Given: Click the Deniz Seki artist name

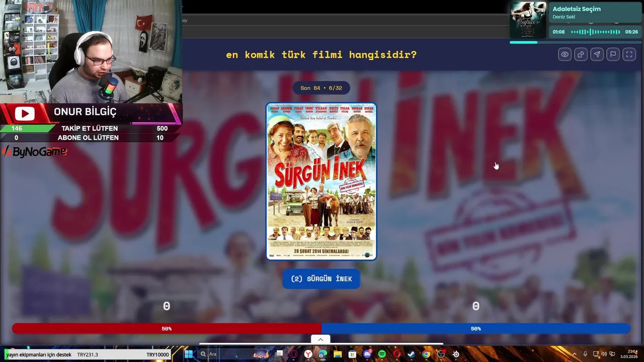Looking at the screenshot, I should coord(563,17).
